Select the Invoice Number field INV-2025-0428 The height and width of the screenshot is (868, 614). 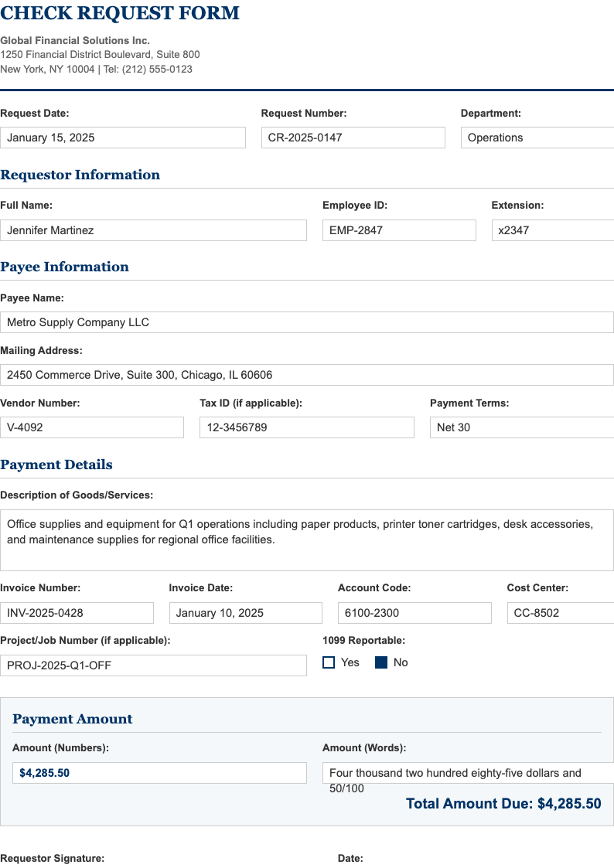(77, 612)
